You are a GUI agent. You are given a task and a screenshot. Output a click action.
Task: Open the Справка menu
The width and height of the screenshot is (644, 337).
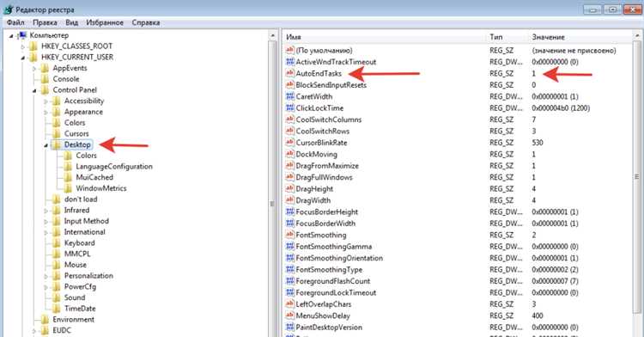[x=146, y=22]
